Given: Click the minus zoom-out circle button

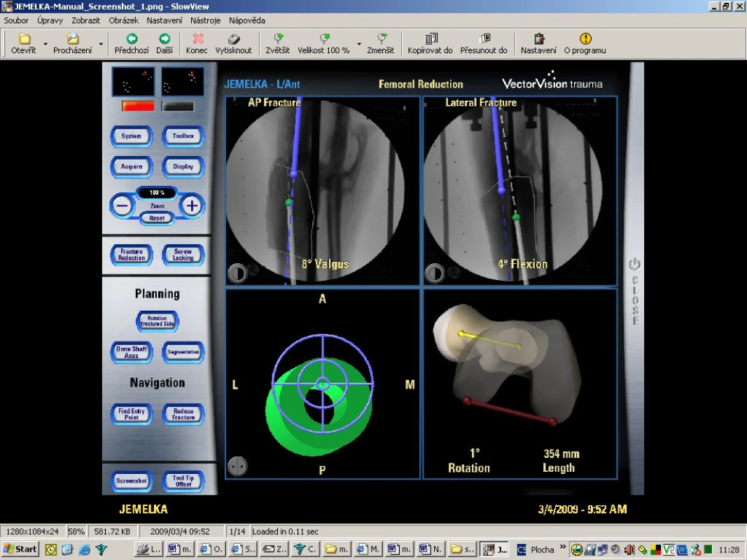Looking at the screenshot, I should point(123,206).
